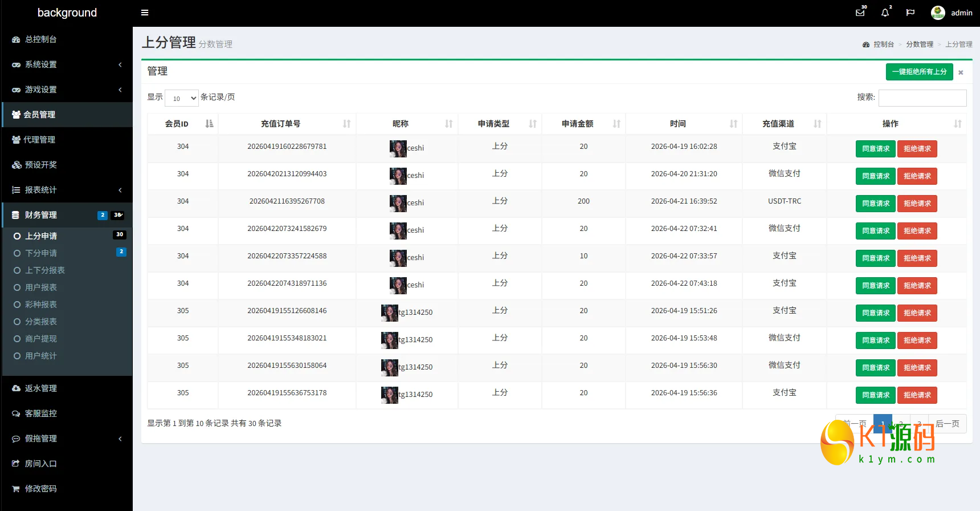This screenshot has width=980, height=511.
Task: Sort by 昵称 column icon
Action: point(448,124)
